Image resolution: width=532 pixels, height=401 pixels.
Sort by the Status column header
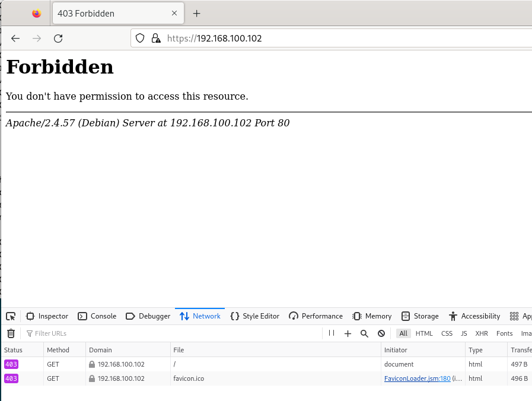coord(23,350)
